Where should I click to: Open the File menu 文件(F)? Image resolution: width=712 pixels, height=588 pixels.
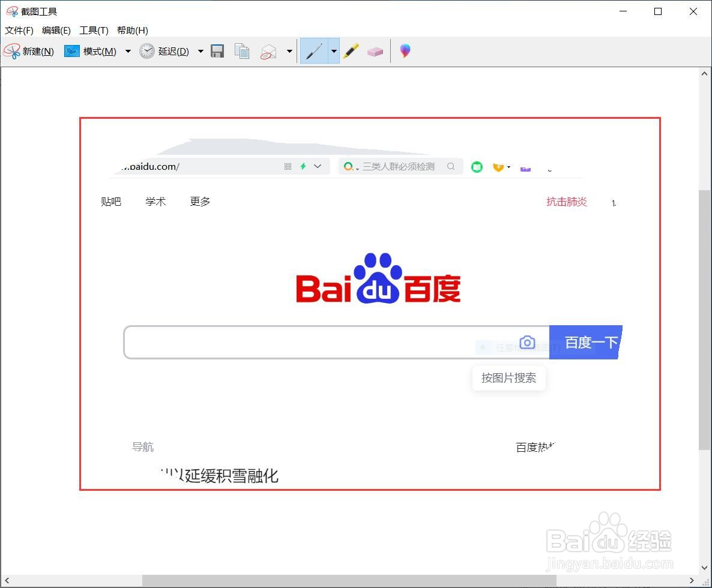click(x=19, y=31)
